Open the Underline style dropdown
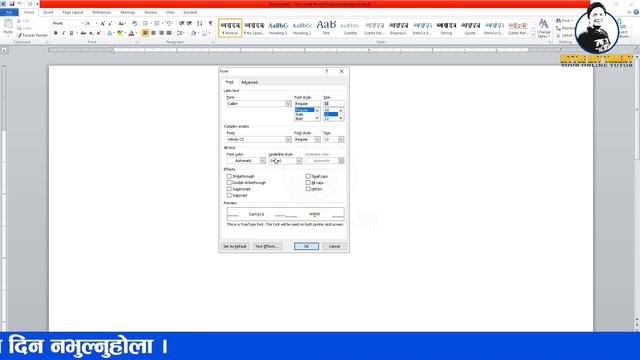This screenshot has height=360, width=640. point(299,161)
